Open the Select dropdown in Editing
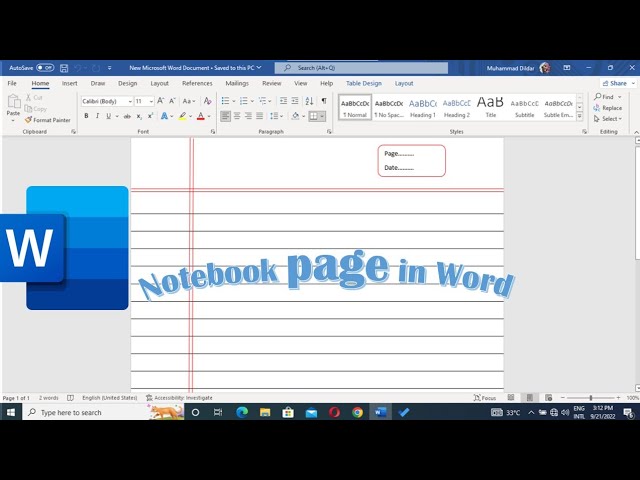 click(608, 119)
